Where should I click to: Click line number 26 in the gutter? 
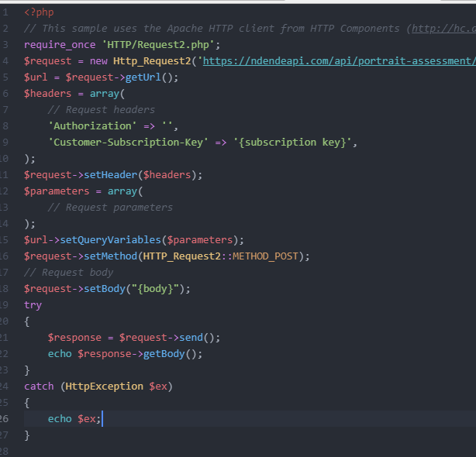(5, 418)
